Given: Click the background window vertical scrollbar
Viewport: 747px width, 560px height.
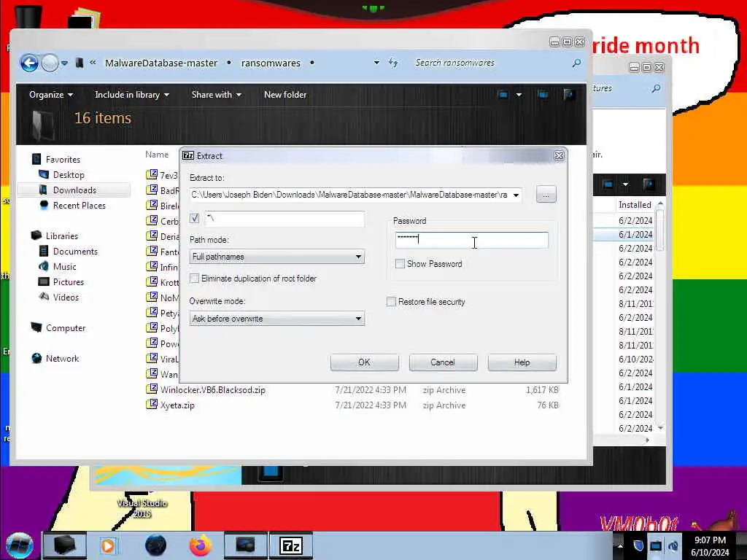Looking at the screenshot, I should (x=660, y=230).
